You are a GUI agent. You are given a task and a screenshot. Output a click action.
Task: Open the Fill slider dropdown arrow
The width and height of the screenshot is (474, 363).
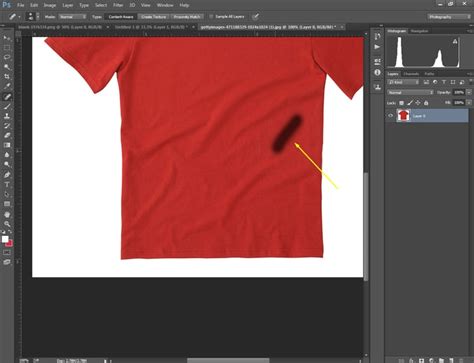pyautogui.click(x=469, y=103)
